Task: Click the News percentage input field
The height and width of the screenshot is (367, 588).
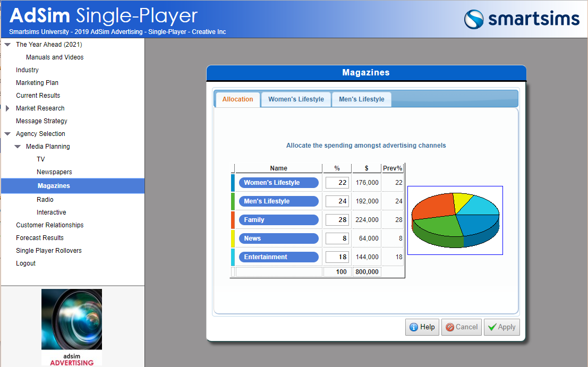Action: pyautogui.click(x=337, y=238)
